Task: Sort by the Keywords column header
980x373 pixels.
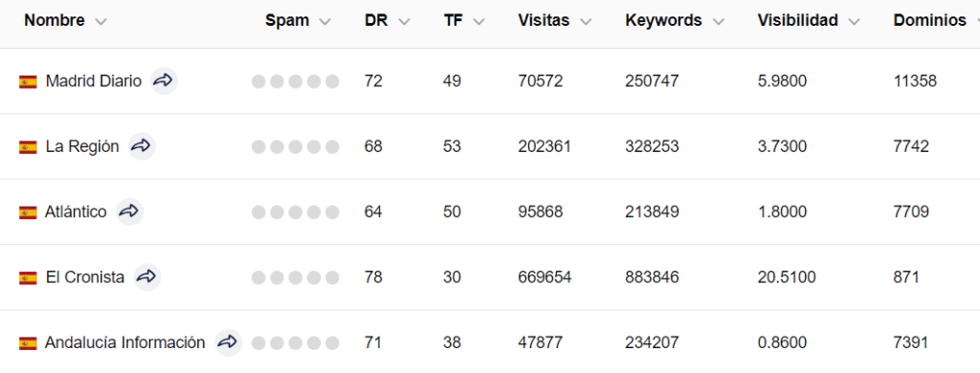Action: 663,21
